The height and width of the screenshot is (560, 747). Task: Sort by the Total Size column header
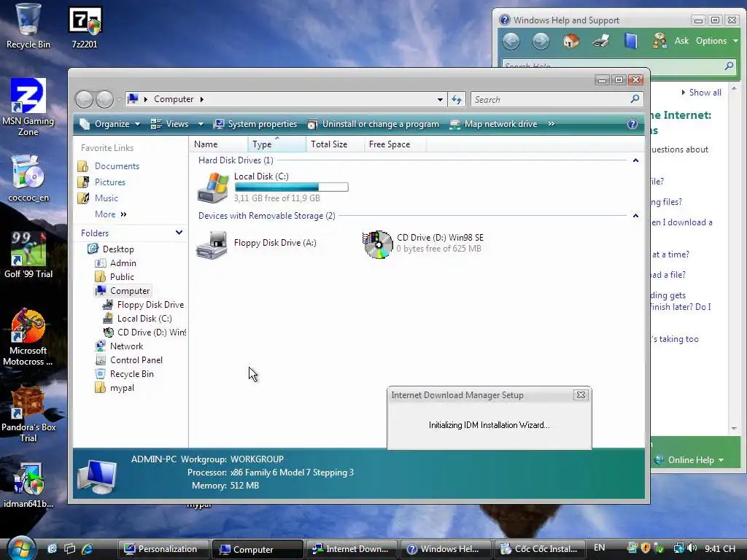[x=335, y=144]
